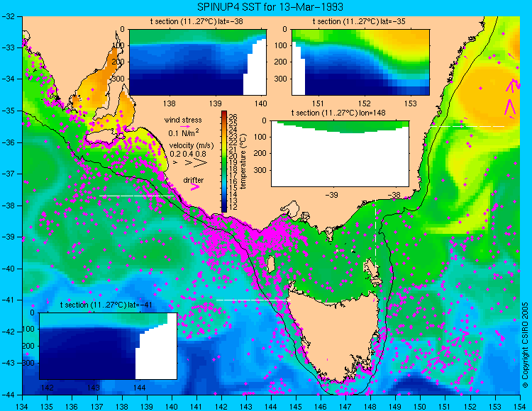Viewport: 532px width, 411px height.
Task: Click the white dashed section line near latitude -35.5
Action: (x=467, y=126)
